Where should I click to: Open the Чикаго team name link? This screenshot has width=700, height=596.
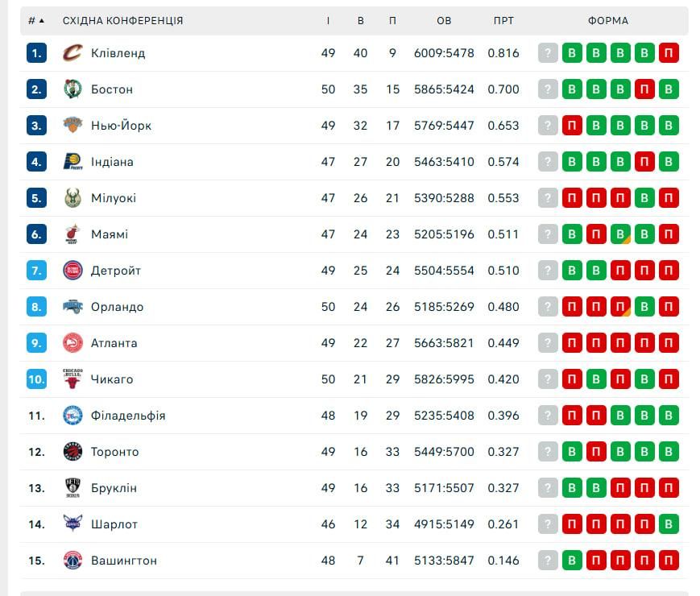(112, 379)
